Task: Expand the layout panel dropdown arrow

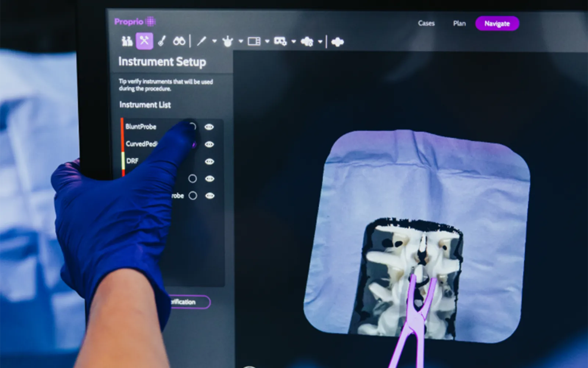Action: [x=267, y=41]
